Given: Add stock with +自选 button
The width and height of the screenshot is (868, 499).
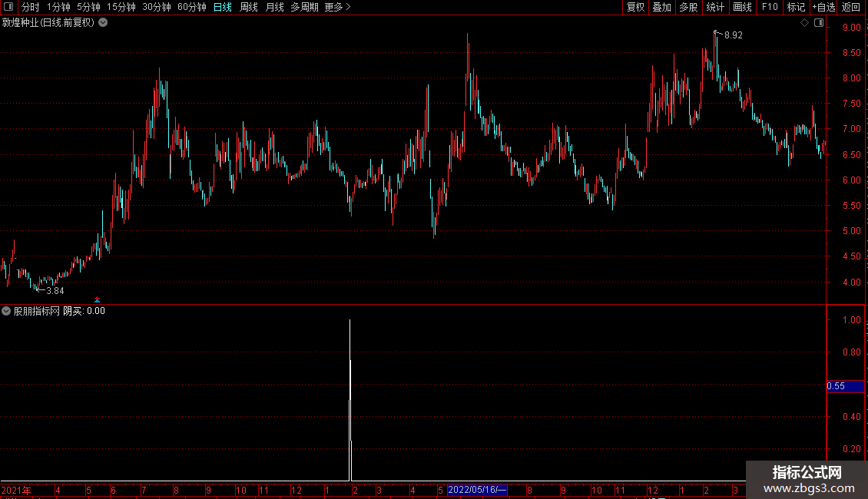Looking at the screenshot, I should click(x=823, y=7).
